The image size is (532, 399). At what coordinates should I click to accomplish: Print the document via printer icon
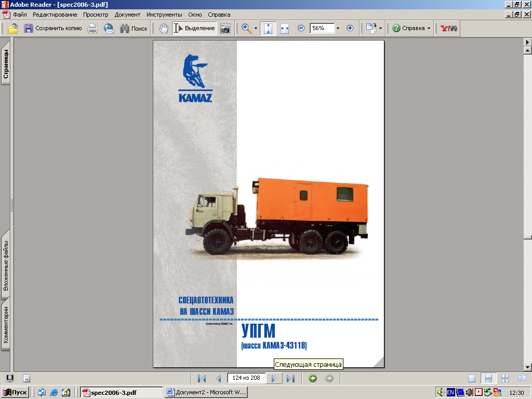pyautogui.click(x=92, y=29)
